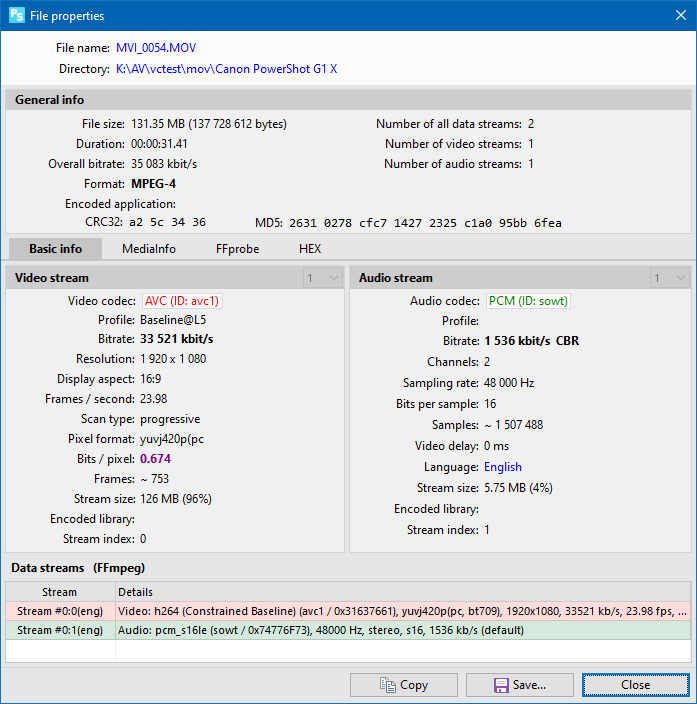Viewport: 697px width, 704px height.
Task: Click the video bitrate 33 521 kbit/s
Action: 176,339
